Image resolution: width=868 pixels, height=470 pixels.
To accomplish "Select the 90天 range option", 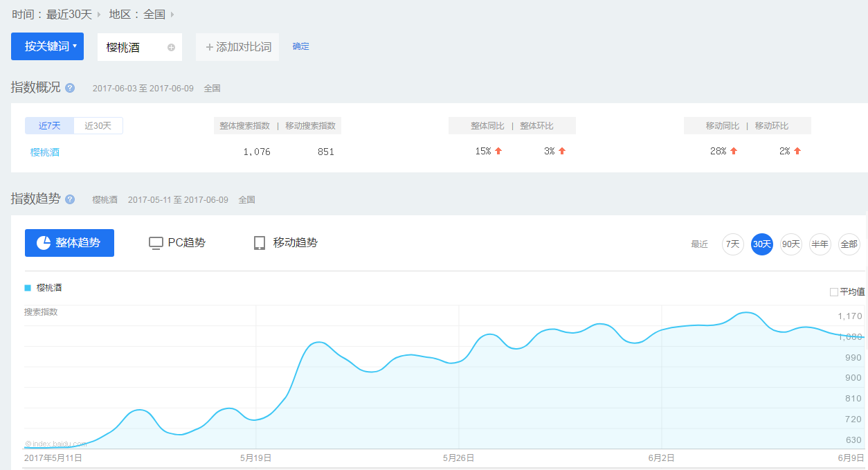I will pos(791,244).
